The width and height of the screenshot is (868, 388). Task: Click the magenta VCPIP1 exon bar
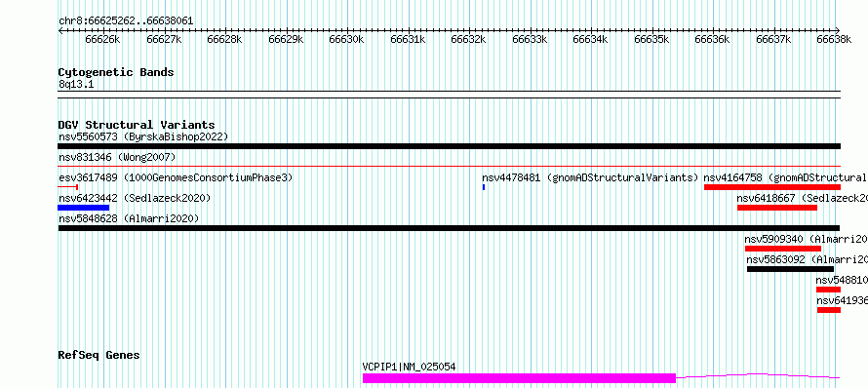pos(519,378)
